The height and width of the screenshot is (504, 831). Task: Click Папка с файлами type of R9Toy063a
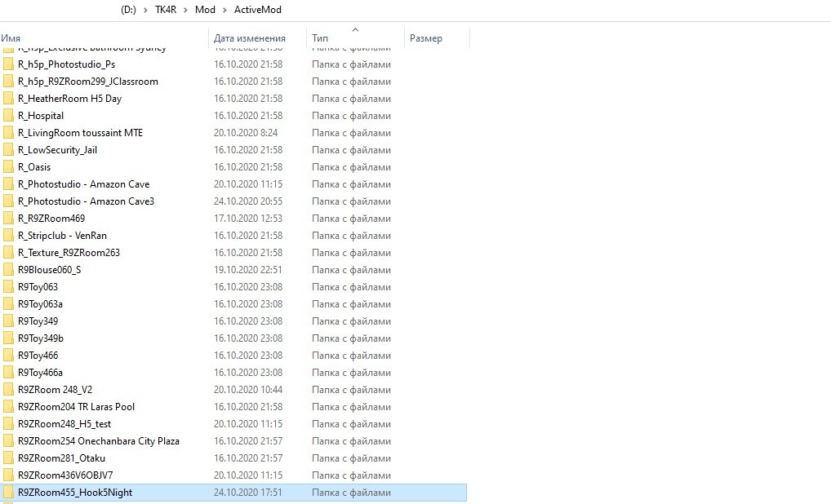point(351,304)
